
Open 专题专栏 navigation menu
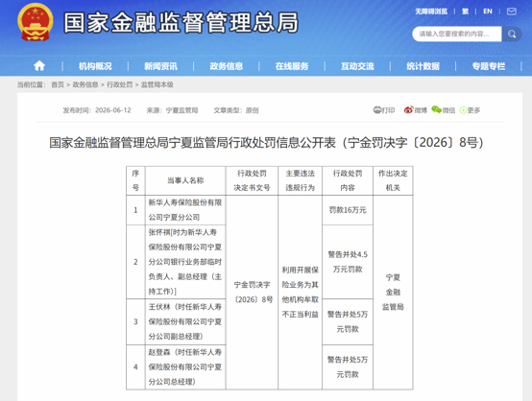[x=489, y=66]
